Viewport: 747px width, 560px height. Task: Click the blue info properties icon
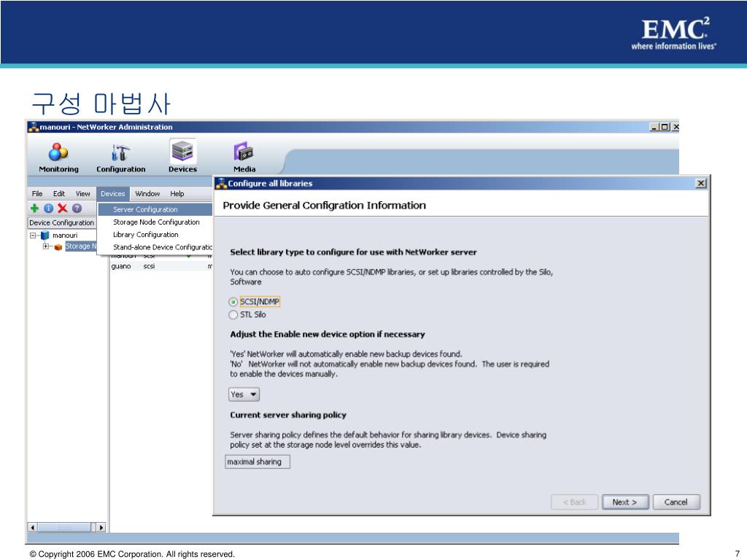tap(48, 208)
